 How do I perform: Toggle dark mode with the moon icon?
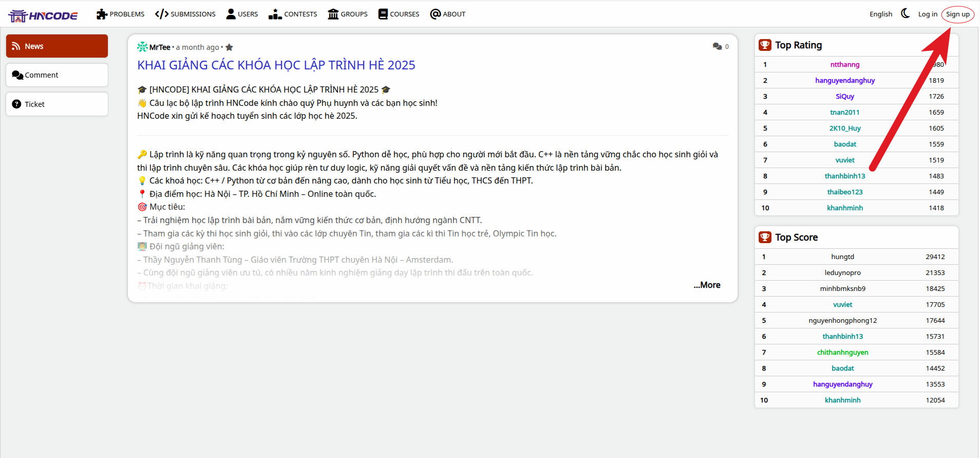[906, 13]
